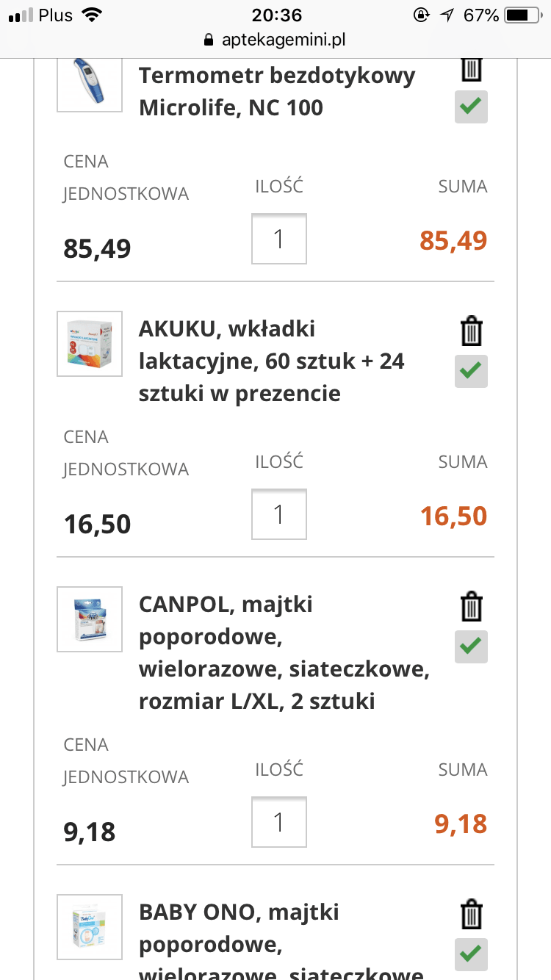551x980 pixels.
Task: Uncheck the BABY ONO majtki checkbox
Action: [471, 954]
